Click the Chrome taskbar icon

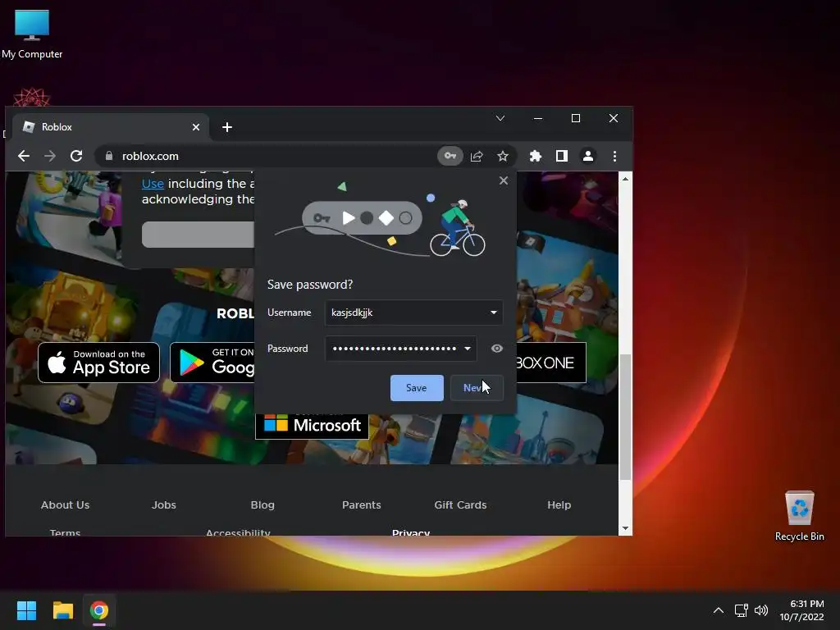99,610
